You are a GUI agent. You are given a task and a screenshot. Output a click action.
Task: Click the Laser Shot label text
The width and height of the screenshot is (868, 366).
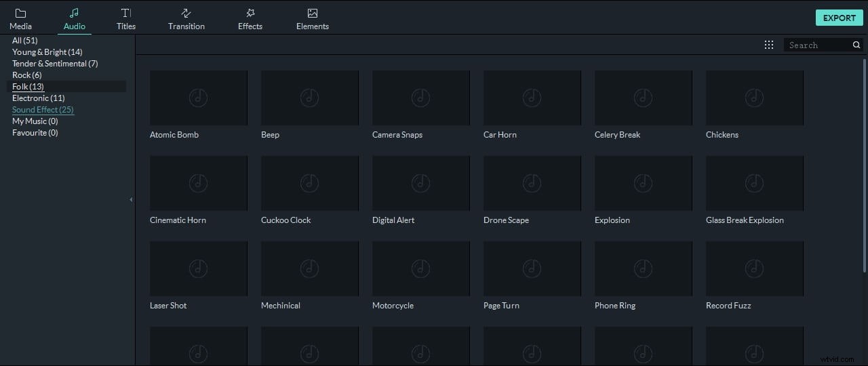pos(168,306)
